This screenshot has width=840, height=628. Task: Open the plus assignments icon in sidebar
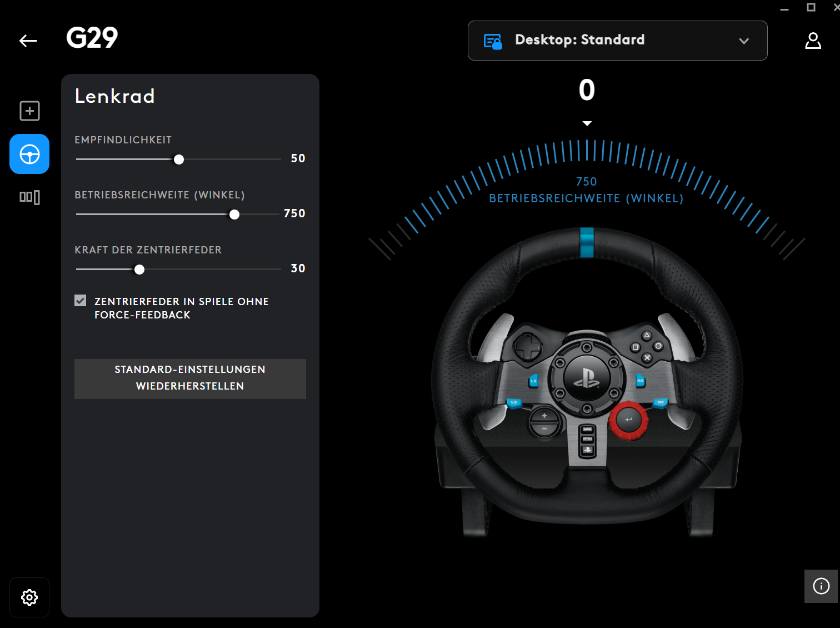click(x=29, y=111)
